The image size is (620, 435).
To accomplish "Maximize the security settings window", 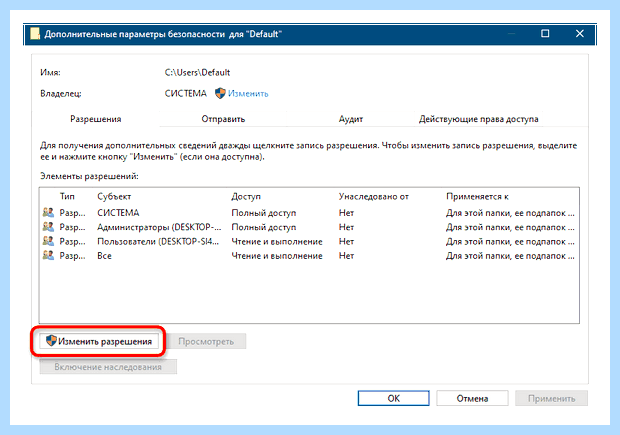I will (545, 34).
